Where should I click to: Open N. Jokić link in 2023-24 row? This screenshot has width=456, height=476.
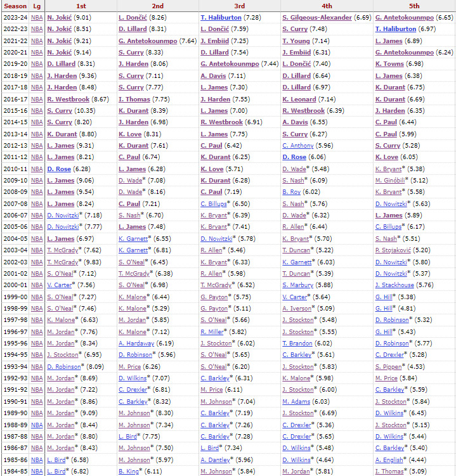tap(60, 18)
